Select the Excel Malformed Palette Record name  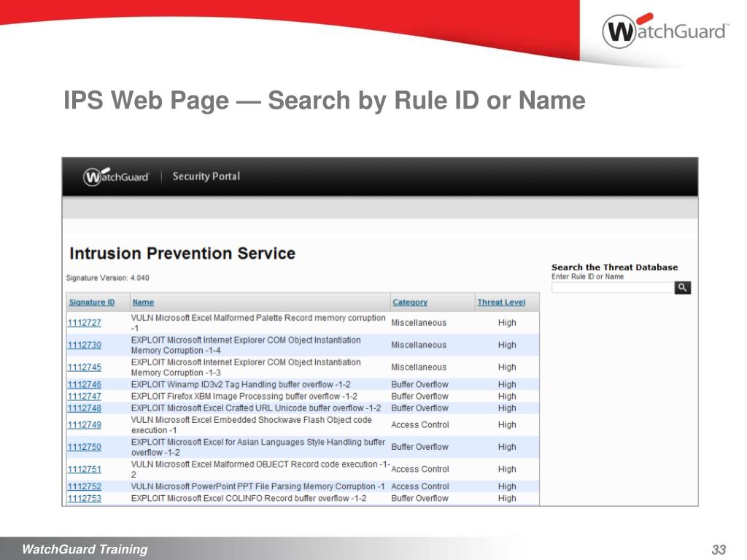[x=258, y=323]
